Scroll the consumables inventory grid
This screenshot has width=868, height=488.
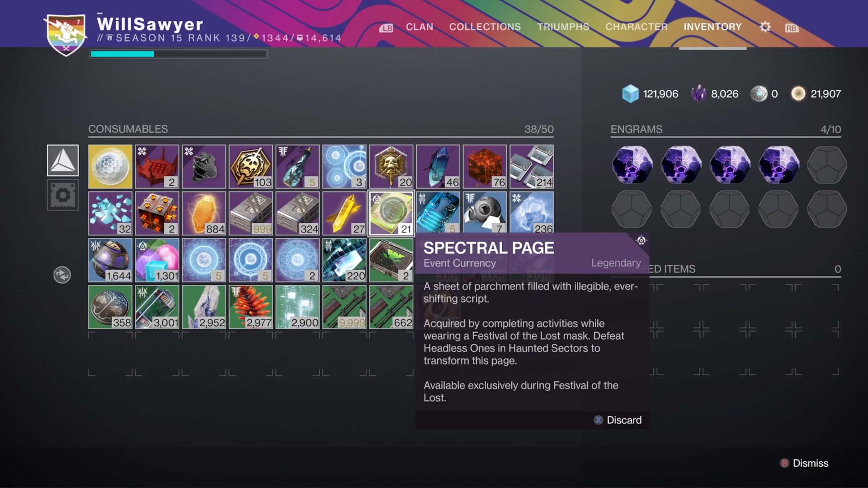click(x=62, y=275)
